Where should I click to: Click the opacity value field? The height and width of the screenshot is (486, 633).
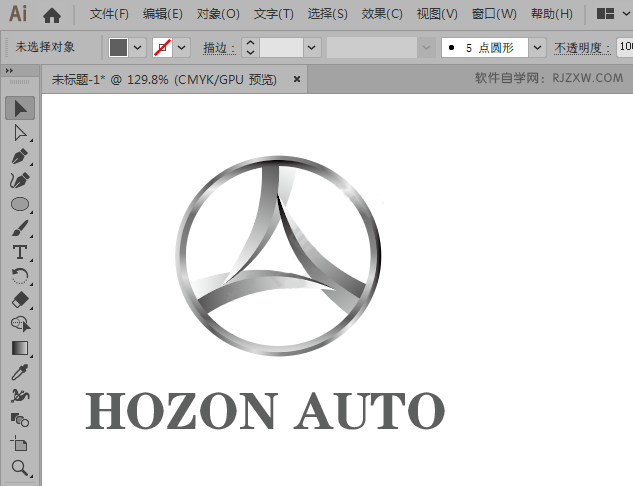pos(625,48)
